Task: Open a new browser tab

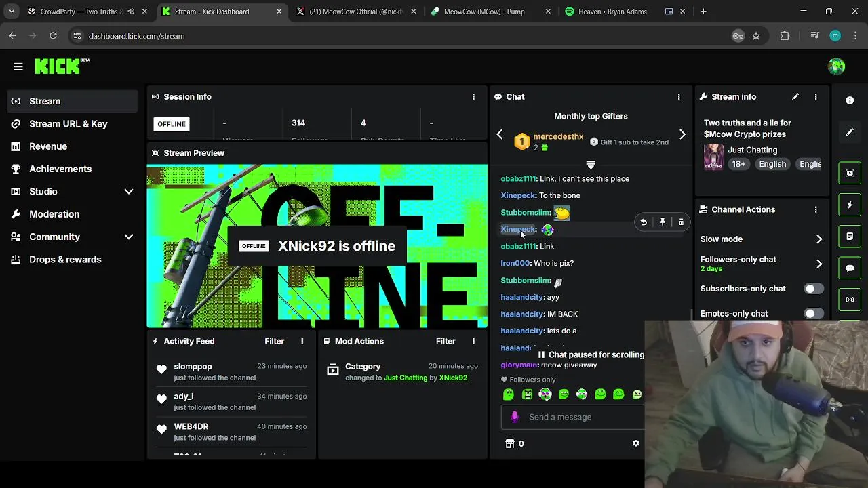Action: pyautogui.click(x=703, y=12)
